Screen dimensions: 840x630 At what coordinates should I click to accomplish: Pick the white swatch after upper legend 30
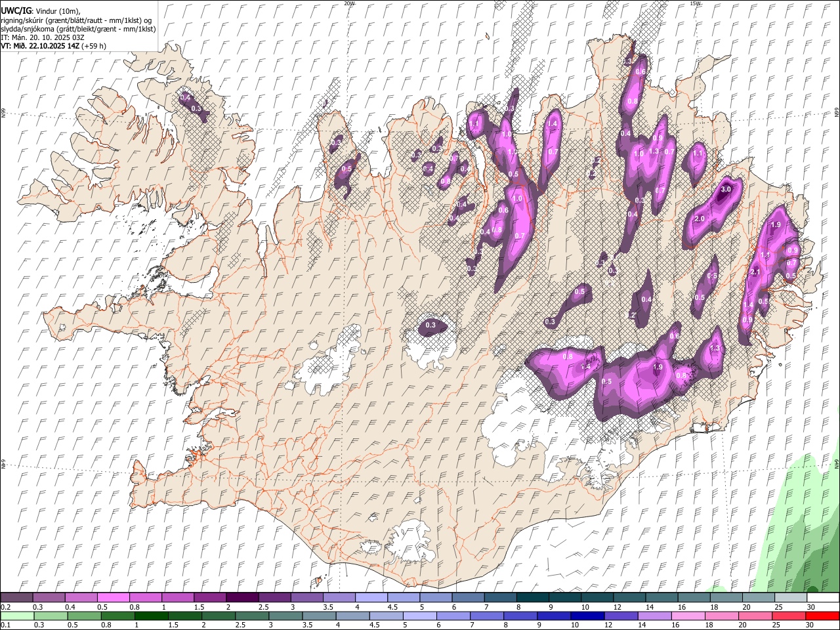pos(823,598)
